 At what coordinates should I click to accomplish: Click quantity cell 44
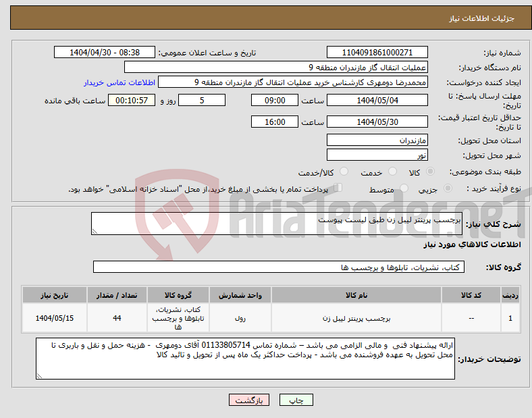coord(117,318)
